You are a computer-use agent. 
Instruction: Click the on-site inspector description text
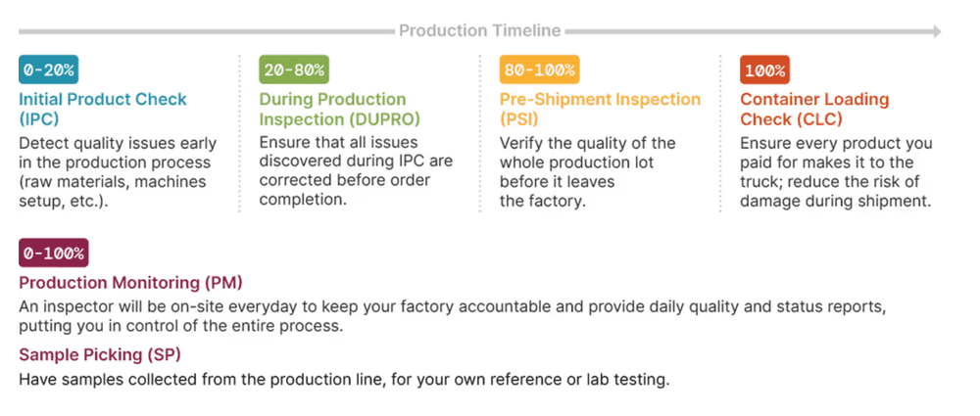(452, 317)
